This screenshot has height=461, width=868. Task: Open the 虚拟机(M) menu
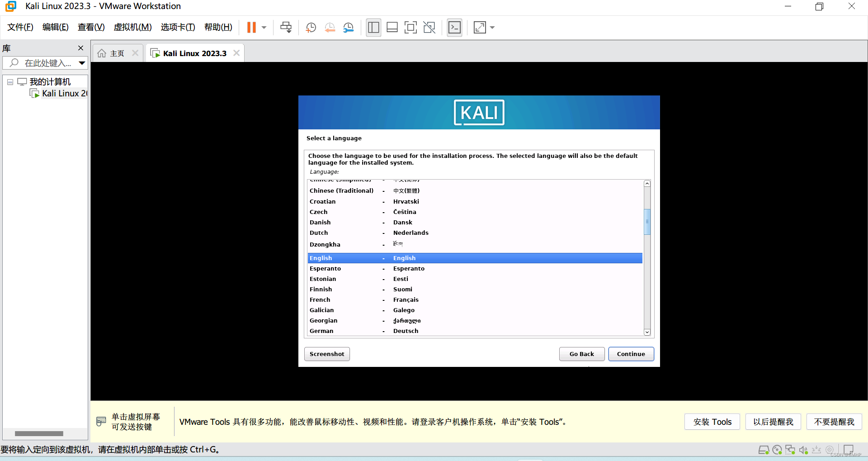pyautogui.click(x=132, y=27)
